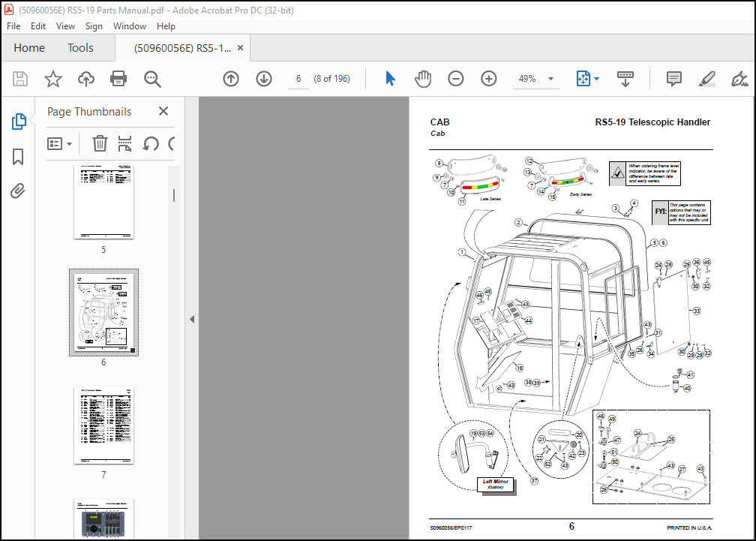Open the Attachments paperclip panel
The height and width of the screenshot is (541, 756).
pyautogui.click(x=18, y=191)
